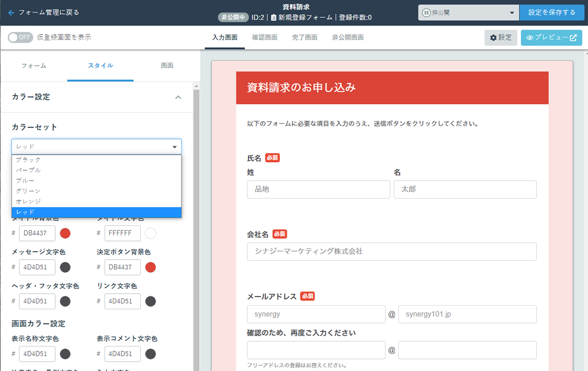Click the back arrow to form management
This screenshot has width=588, height=371.
click(12, 13)
